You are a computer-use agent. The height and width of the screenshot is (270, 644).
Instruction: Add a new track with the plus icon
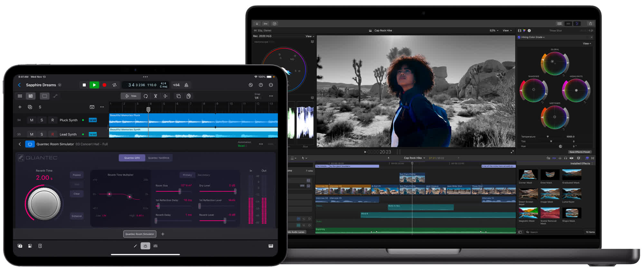(x=20, y=107)
